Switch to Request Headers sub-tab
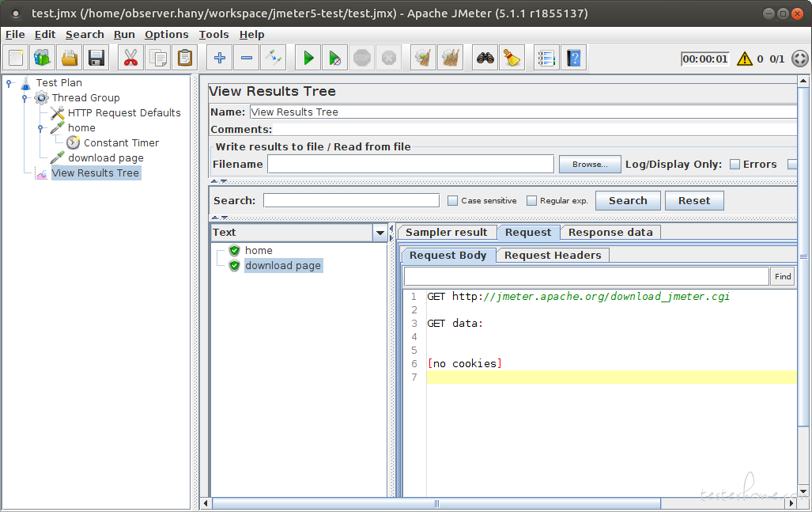This screenshot has height=512, width=812. point(553,255)
